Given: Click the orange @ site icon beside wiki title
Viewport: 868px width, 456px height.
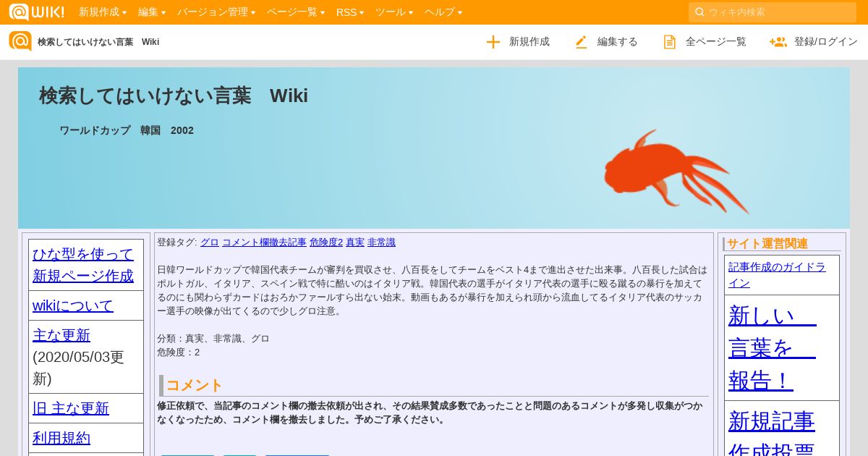Looking at the screenshot, I should pyautogui.click(x=20, y=41).
